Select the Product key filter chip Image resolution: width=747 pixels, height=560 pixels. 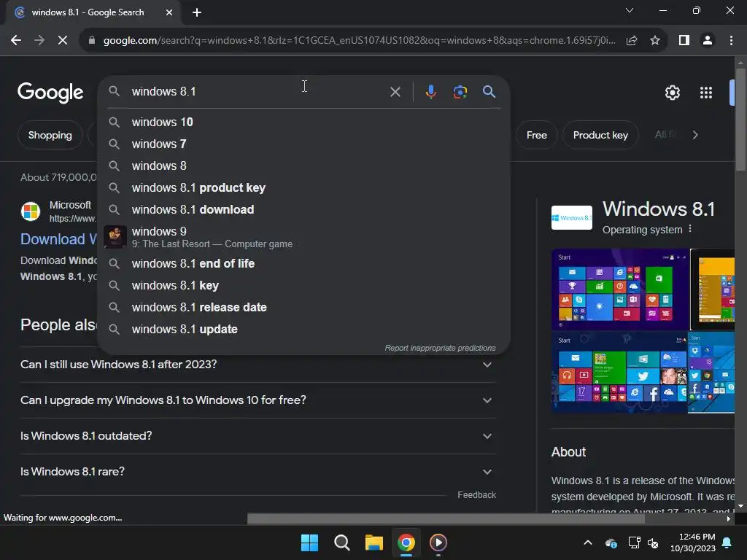tap(600, 135)
